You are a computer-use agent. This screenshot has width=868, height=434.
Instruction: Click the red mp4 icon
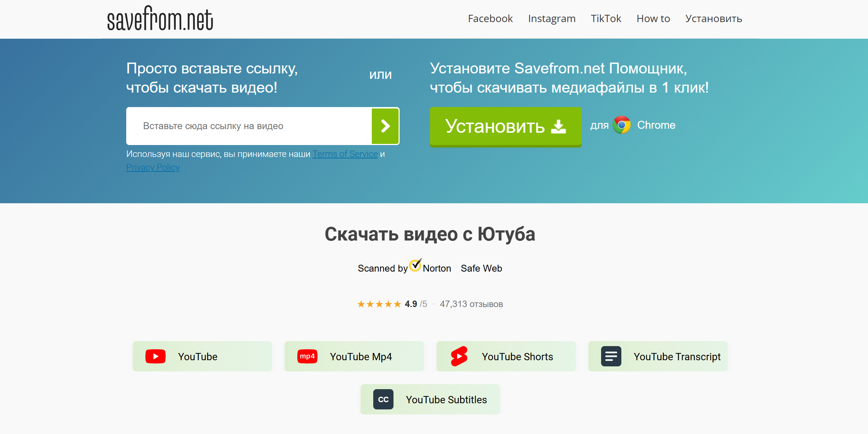coord(307,357)
